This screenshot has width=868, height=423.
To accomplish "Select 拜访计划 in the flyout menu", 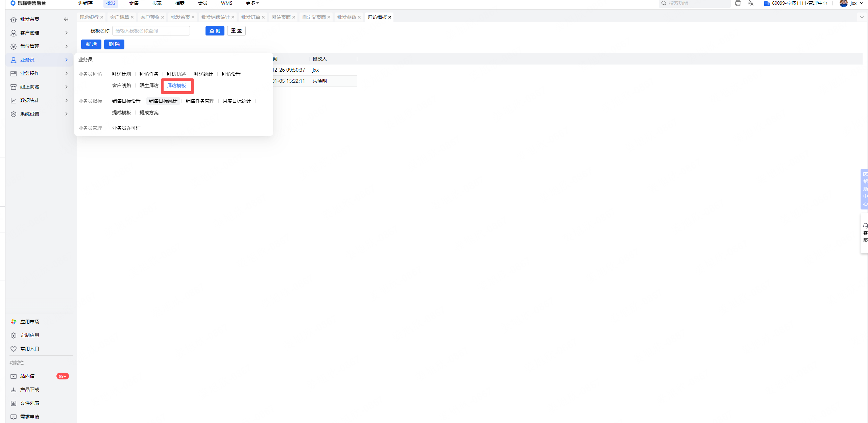I will click(x=121, y=74).
